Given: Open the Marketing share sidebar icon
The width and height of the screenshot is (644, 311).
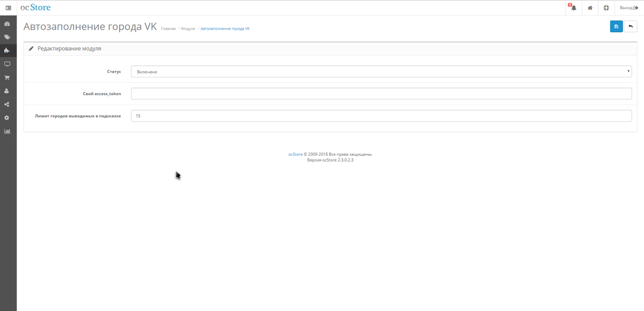Looking at the screenshot, I should coord(7,104).
